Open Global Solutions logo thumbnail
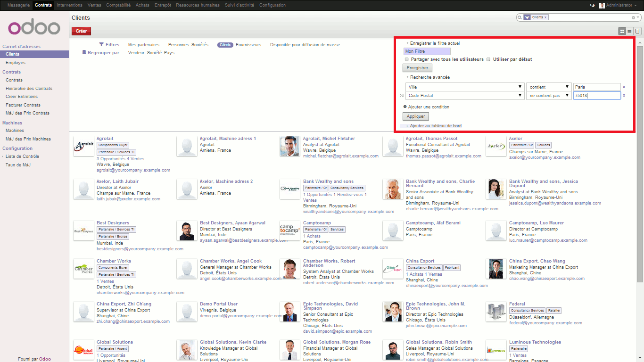 pyautogui.click(x=83, y=350)
